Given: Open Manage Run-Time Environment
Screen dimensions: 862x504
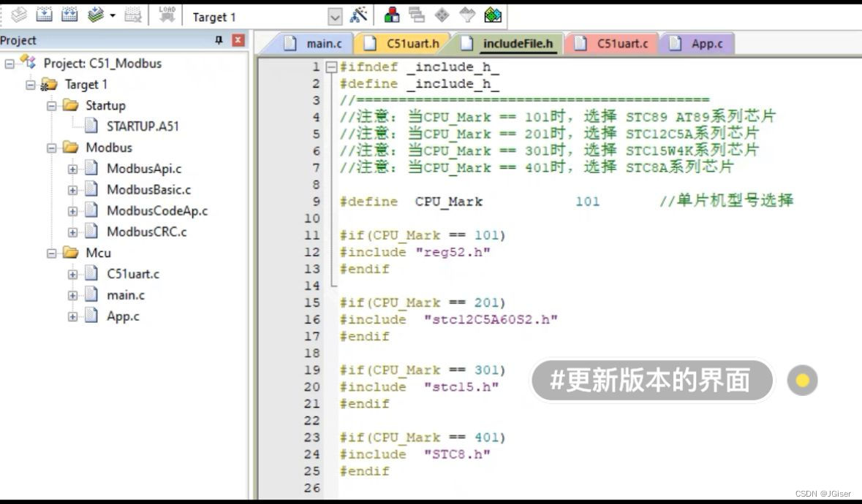Looking at the screenshot, I should pos(494,15).
